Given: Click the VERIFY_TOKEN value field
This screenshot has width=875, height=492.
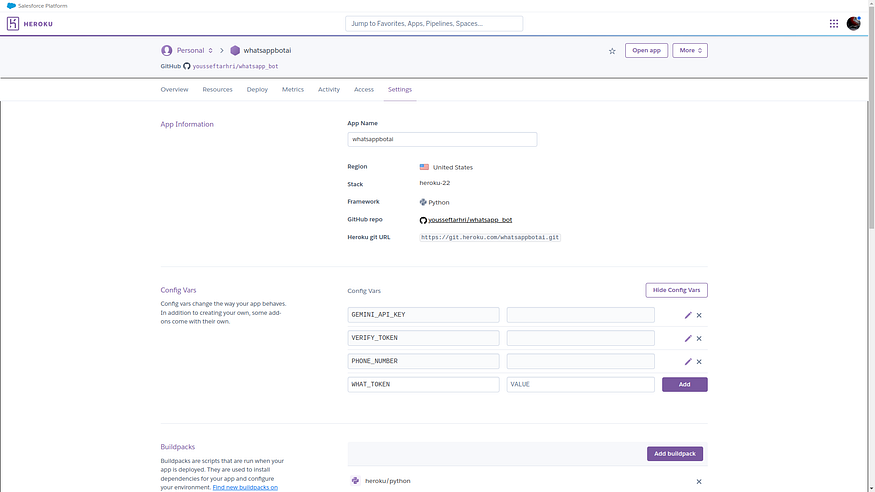Looking at the screenshot, I should pos(580,338).
